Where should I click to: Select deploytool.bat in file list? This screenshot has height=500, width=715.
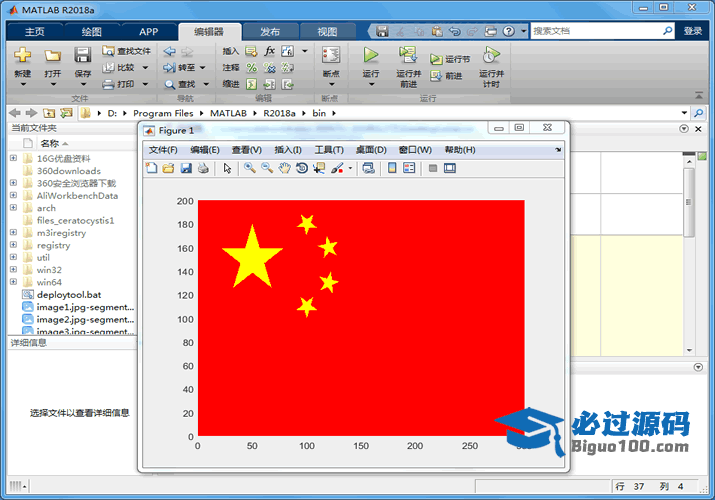69,294
